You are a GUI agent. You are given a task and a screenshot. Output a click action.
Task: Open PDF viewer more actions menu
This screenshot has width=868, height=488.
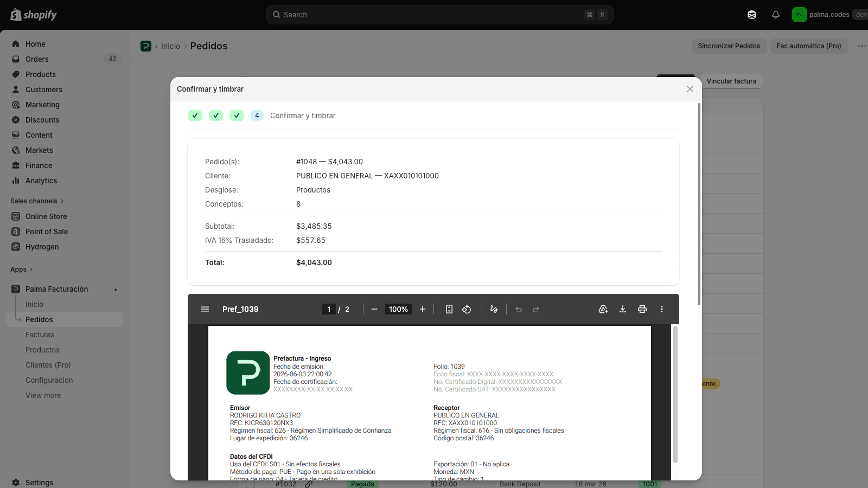pos(662,309)
